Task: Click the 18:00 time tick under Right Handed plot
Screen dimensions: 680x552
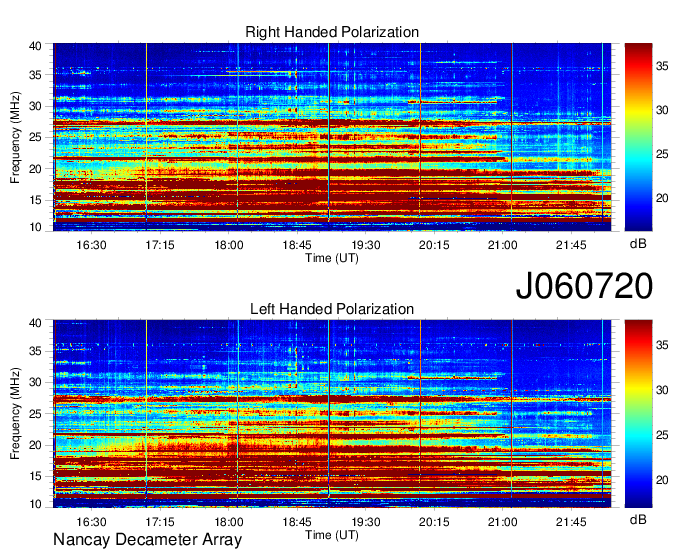Action: tap(229, 245)
